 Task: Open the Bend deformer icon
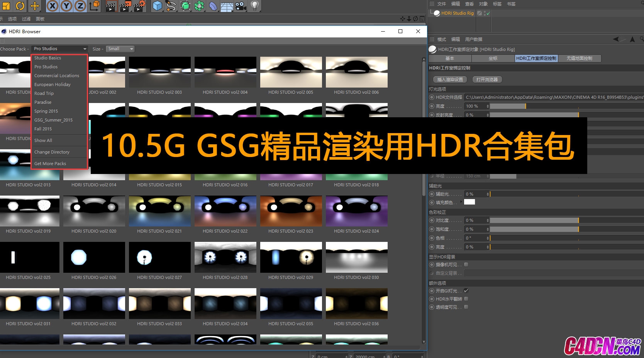(x=213, y=6)
